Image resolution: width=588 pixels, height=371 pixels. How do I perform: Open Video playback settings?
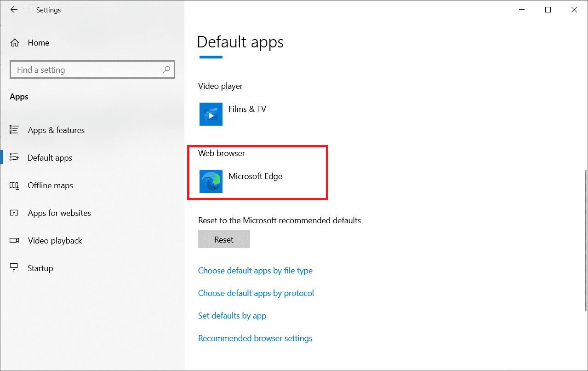coord(55,240)
